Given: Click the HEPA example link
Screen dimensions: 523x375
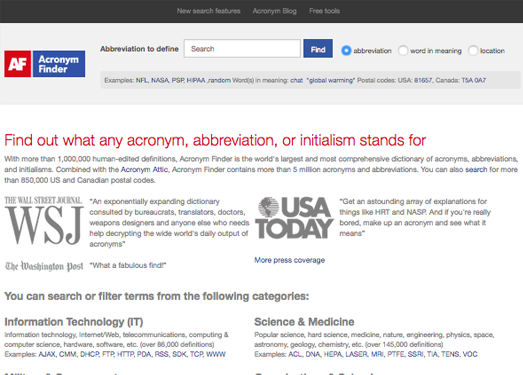Looking at the screenshot, I should click(333, 354).
